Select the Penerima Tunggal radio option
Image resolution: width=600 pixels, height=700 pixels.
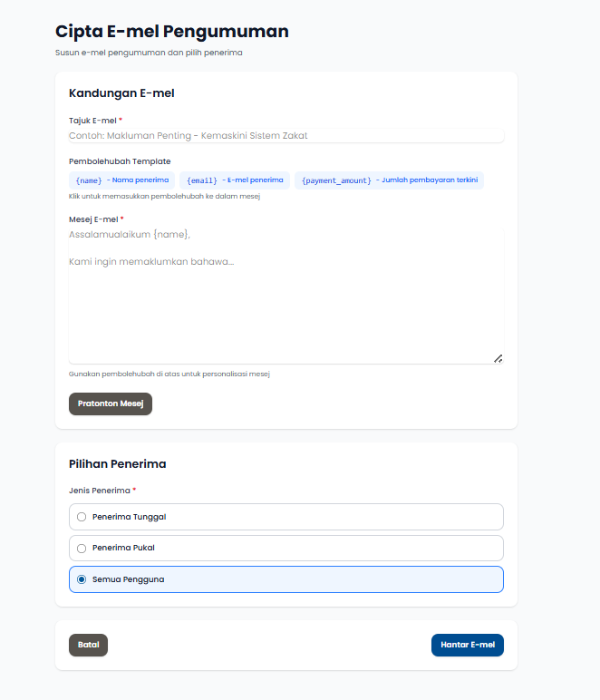(82, 517)
